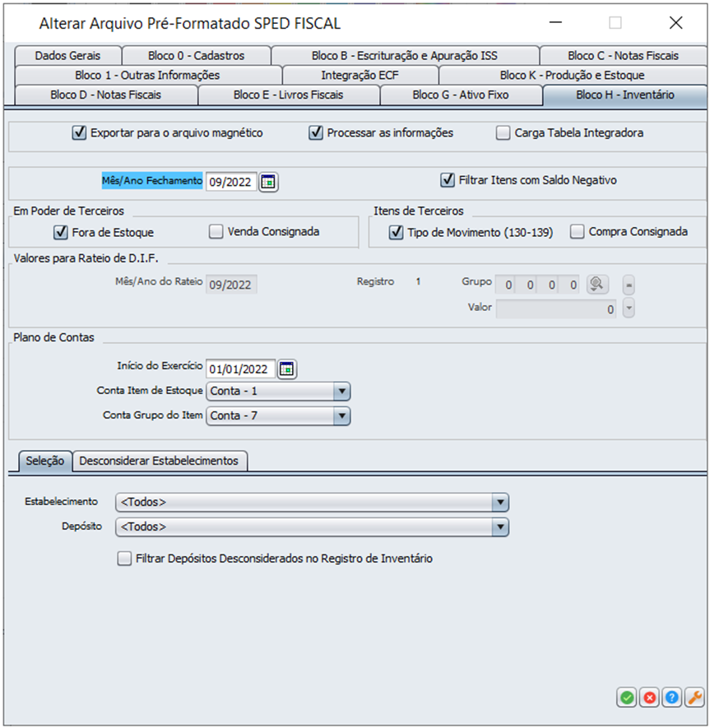Cancel with the red X icon

pos(650,698)
